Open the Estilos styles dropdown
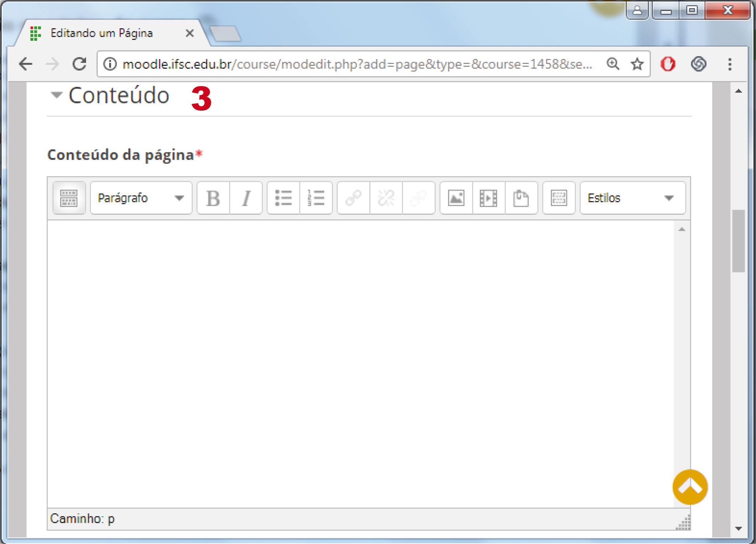 pyautogui.click(x=632, y=198)
